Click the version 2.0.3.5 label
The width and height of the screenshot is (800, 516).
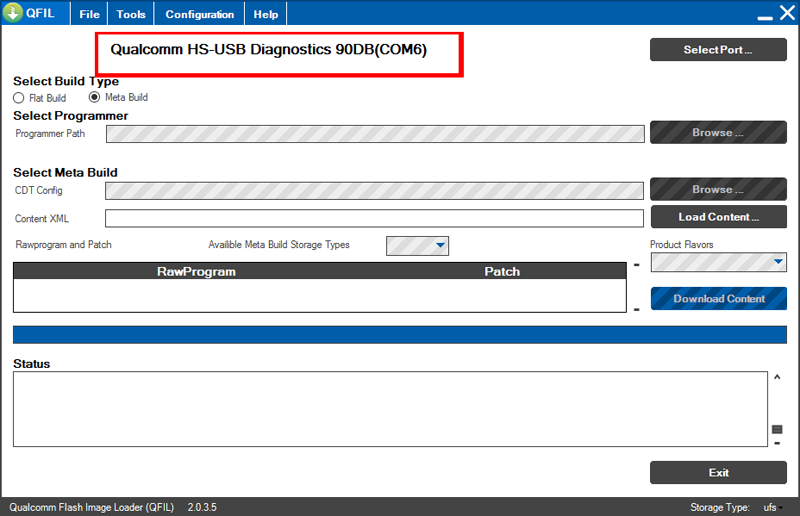(202, 507)
